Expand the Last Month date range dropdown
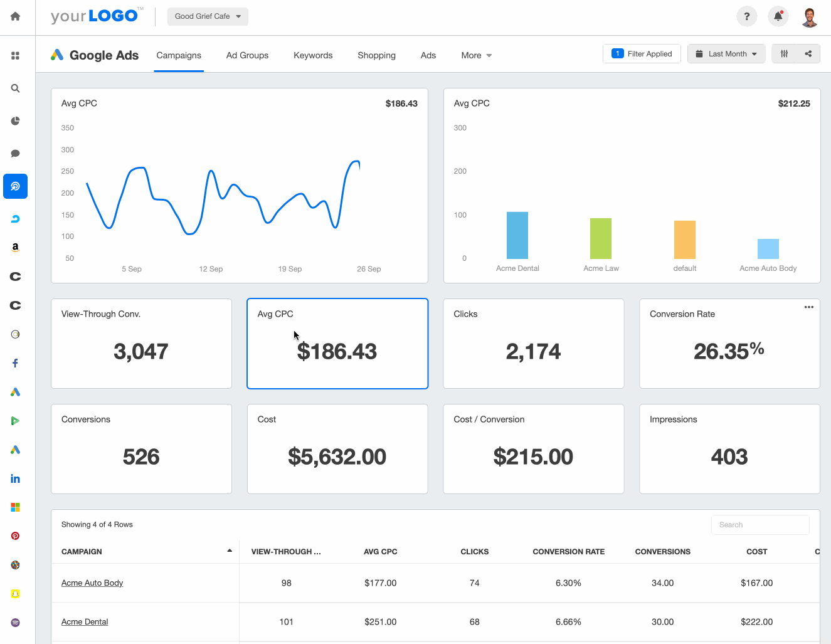Screen dimensions: 831x644 coord(726,53)
